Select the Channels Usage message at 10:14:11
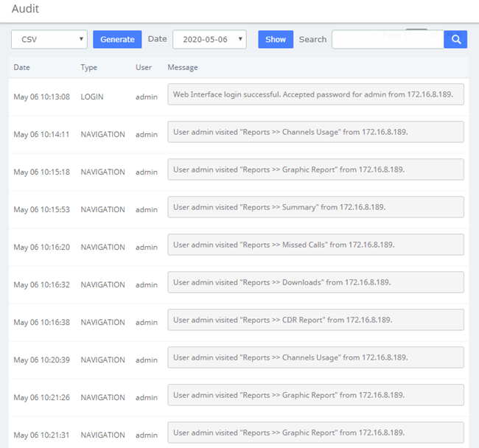The image size is (479, 448). [x=316, y=132]
